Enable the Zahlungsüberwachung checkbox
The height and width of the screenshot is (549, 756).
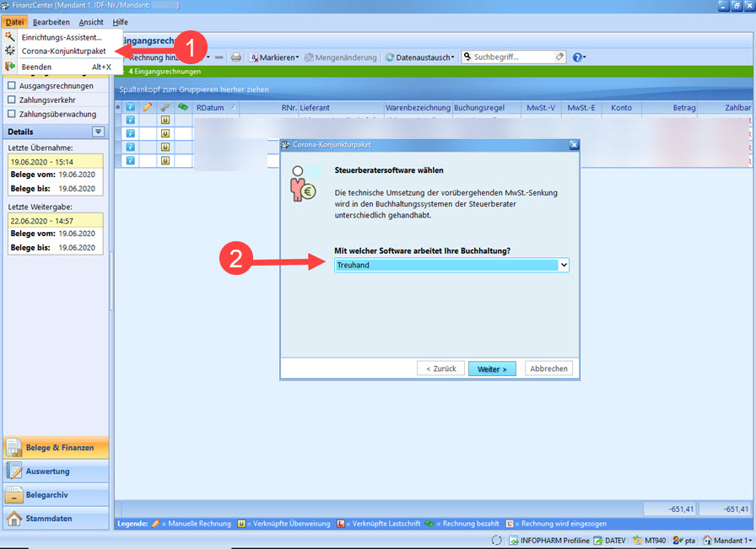12,114
